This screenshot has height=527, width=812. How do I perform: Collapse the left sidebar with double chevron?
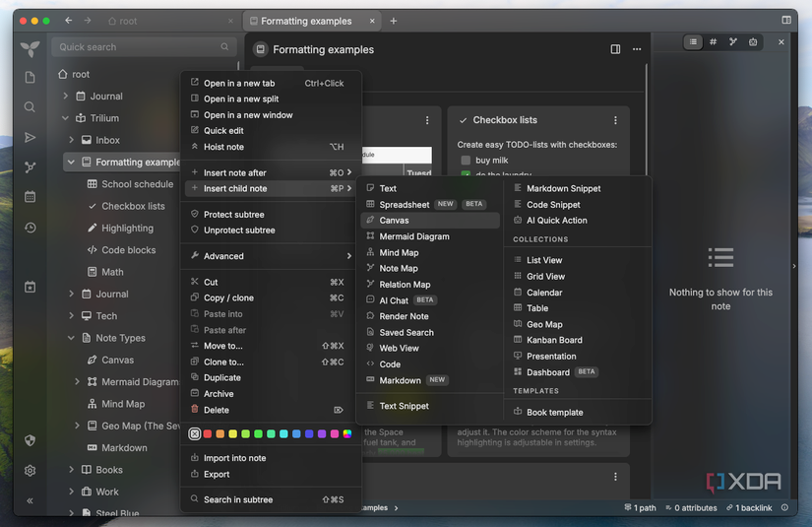point(31,500)
